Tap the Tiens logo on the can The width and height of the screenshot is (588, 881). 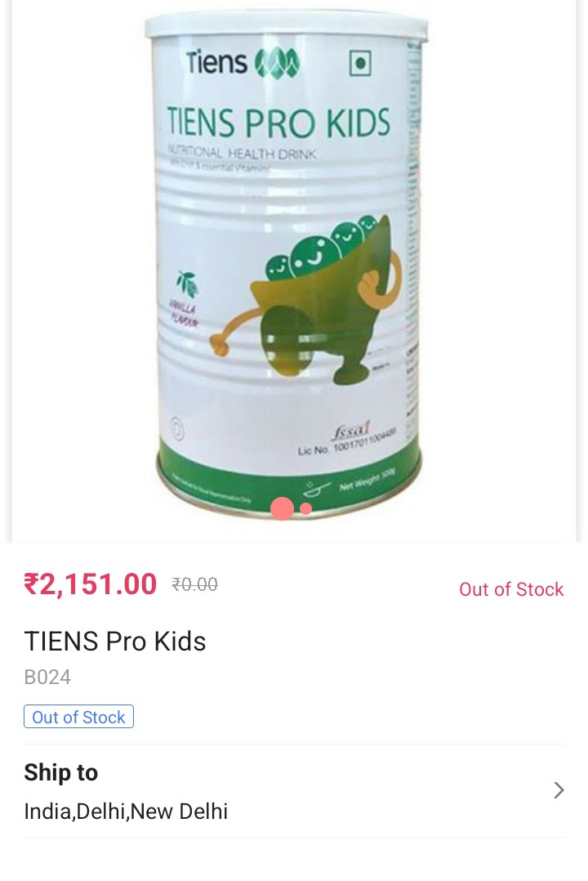click(243, 62)
